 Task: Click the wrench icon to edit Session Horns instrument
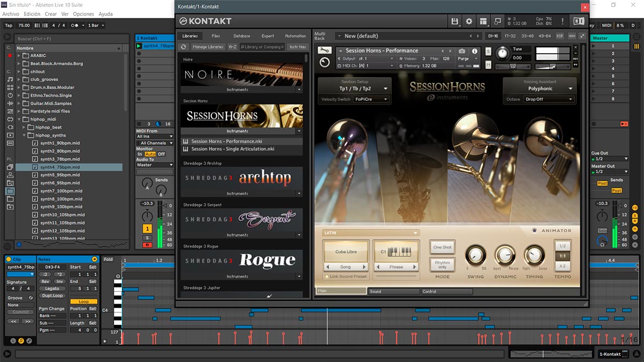coord(324,50)
